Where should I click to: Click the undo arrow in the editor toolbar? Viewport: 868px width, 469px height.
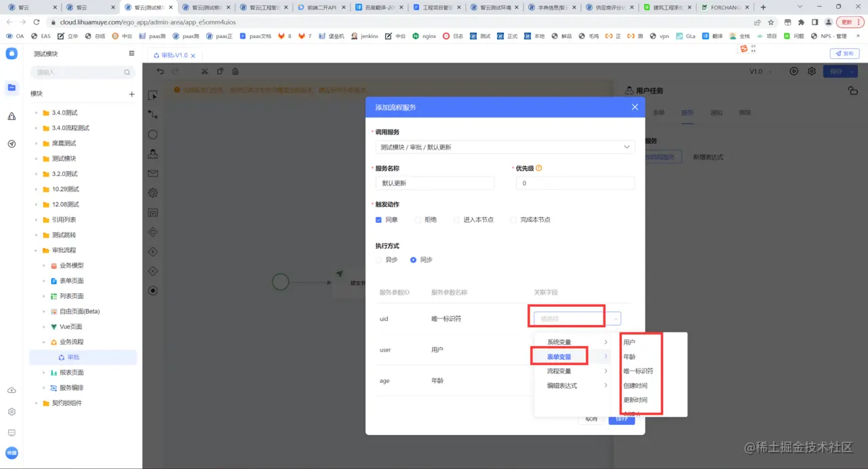point(160,71)
